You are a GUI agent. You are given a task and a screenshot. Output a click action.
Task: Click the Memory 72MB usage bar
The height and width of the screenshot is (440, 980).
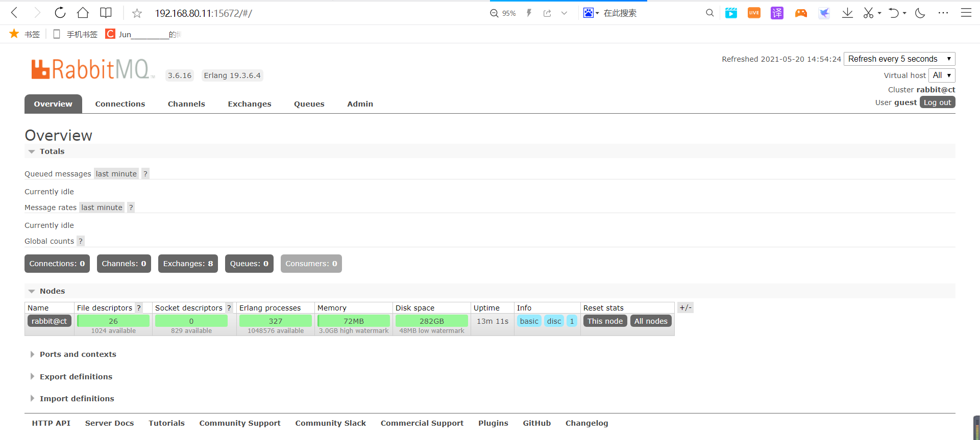point(354,321)
